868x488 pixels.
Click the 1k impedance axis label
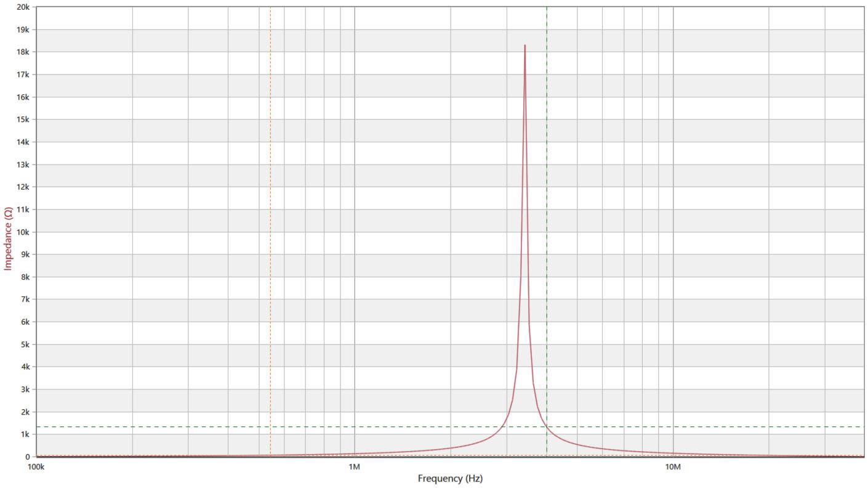pos(25,434)
